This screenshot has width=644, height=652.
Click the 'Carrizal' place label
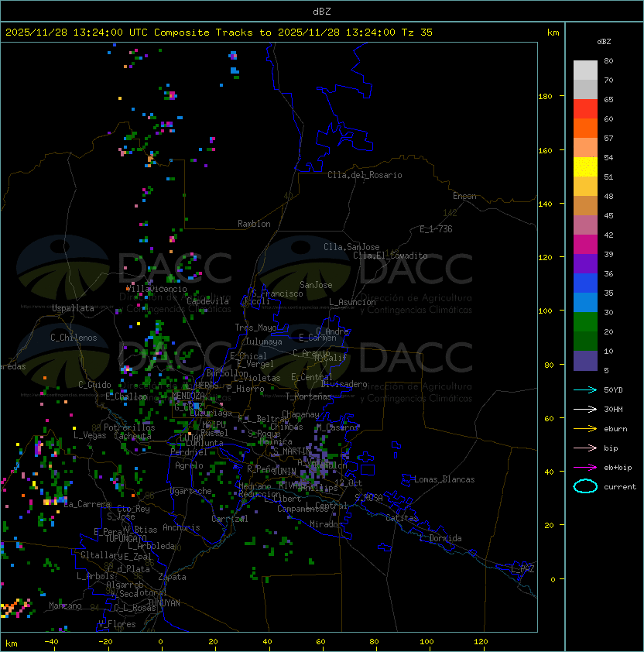click(x=229, y=519)
